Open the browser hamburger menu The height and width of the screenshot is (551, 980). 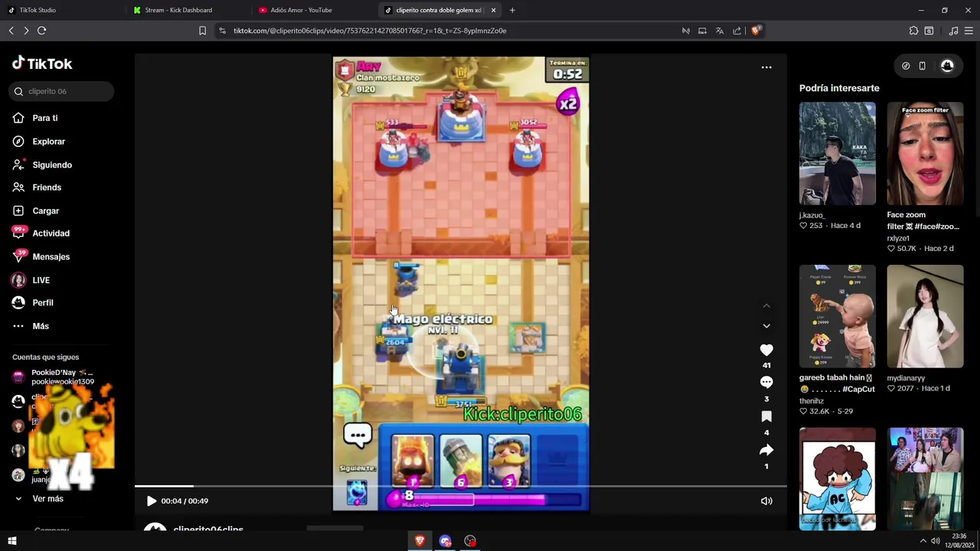(969, 31)
